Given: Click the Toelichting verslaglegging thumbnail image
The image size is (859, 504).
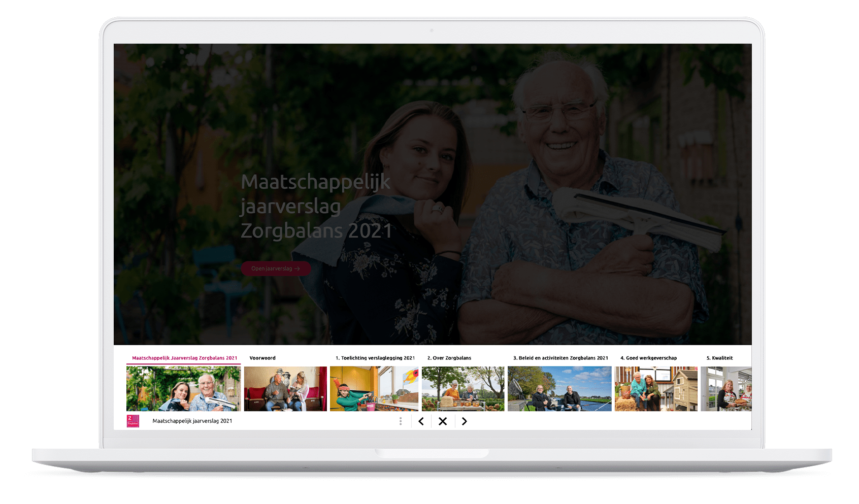Looking at the screenshot, I should coord(374,389).
